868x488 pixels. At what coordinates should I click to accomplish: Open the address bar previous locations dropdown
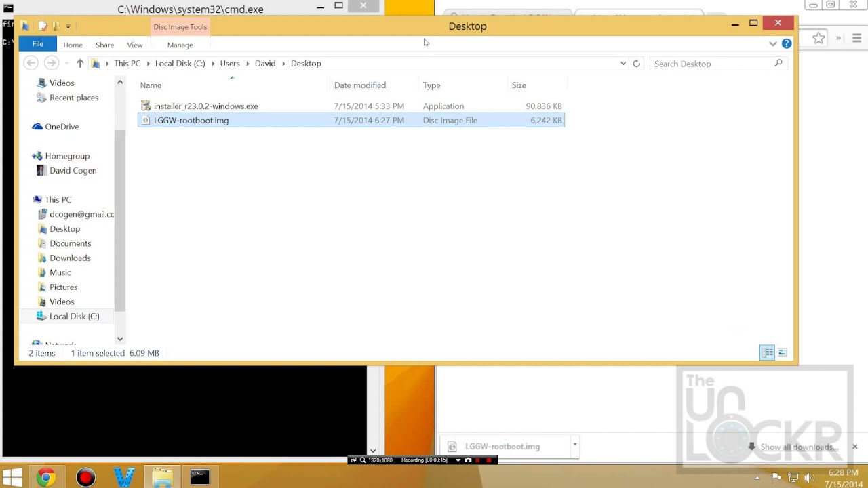point(623,64)
